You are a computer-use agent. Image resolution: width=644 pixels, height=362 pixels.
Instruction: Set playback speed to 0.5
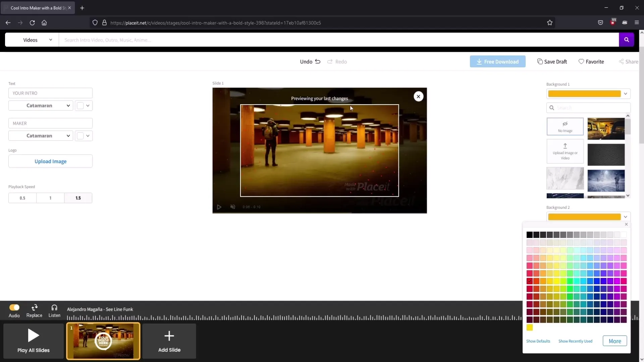click(x=22, y=198)
